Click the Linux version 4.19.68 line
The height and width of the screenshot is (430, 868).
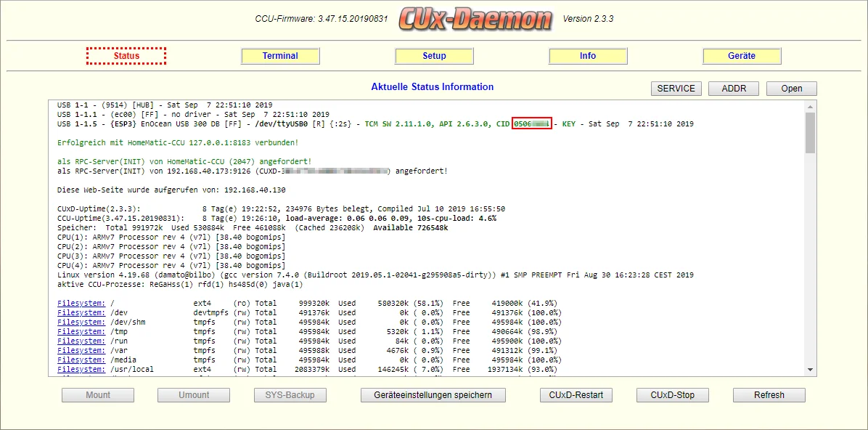pyautogui.click(x=374, y=275)
